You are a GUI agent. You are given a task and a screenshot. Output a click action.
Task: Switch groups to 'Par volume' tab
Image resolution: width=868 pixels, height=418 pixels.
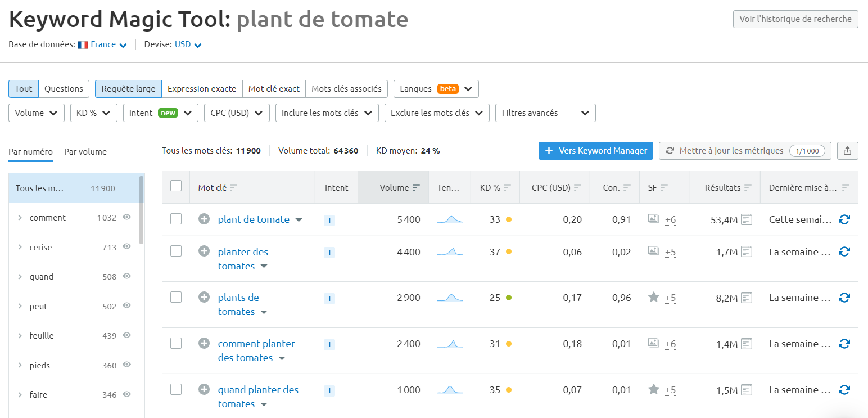85,151
